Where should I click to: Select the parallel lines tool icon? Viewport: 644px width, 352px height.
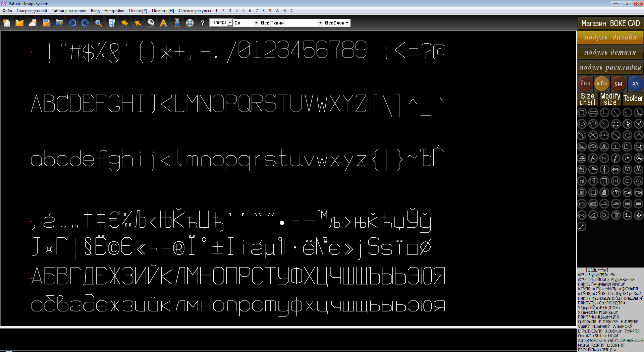pos(593,113)
